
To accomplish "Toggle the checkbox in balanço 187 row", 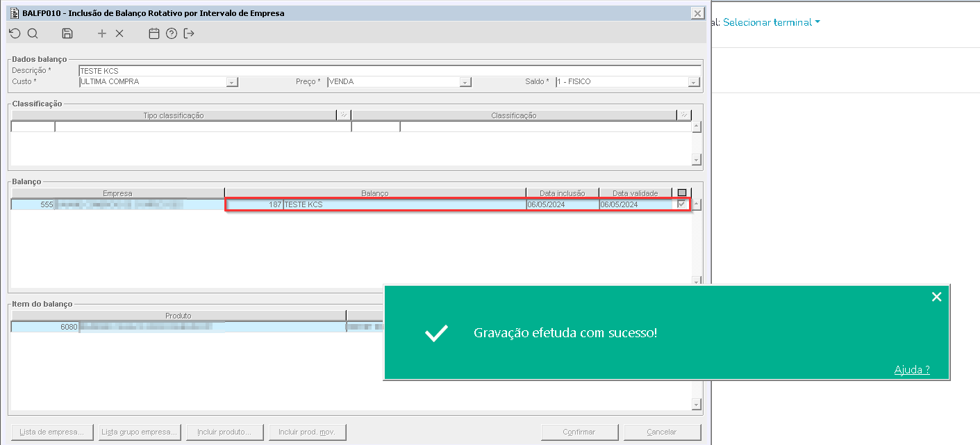I will tap(682, 204).
